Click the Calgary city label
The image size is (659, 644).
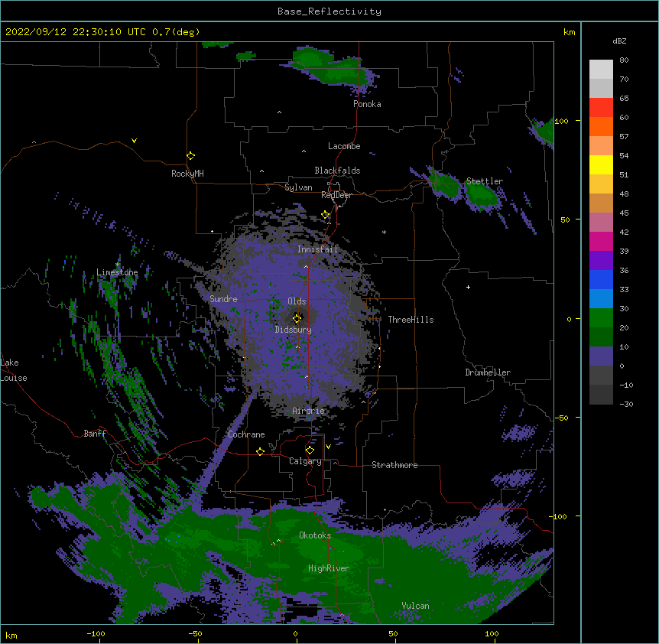click(305, 461)
